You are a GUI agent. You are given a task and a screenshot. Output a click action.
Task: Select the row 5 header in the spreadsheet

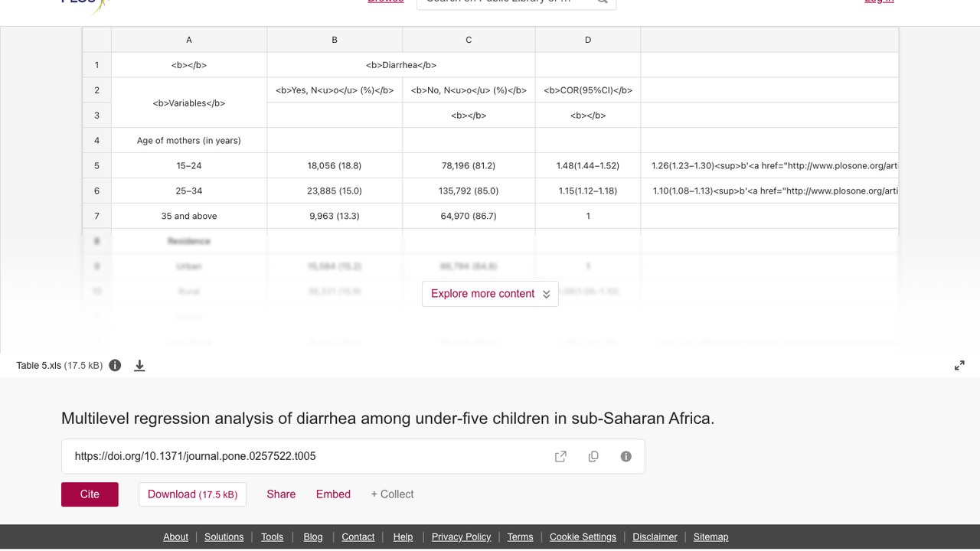click(x=97, y=165)
